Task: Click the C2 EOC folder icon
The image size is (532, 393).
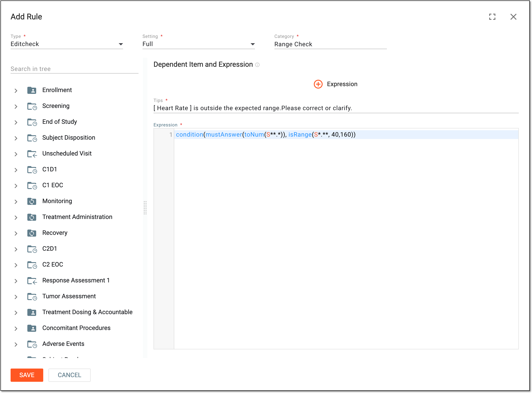Action: (x=32, y=265)
